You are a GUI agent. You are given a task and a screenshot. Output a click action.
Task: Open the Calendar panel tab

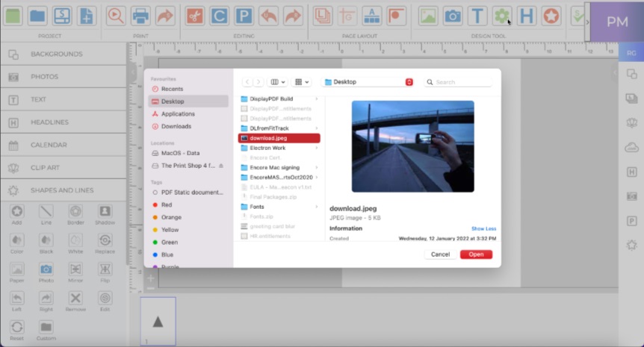click(x=64, y=145)
